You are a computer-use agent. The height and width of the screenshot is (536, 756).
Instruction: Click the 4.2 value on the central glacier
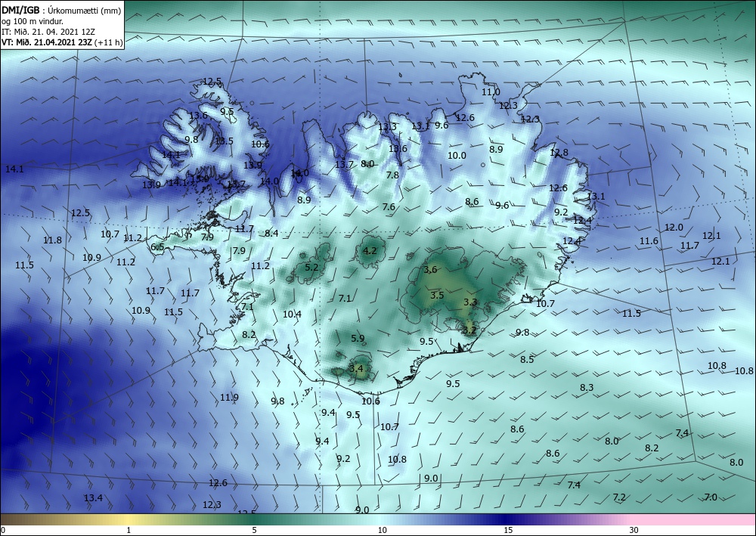click(x=370, y=251)
